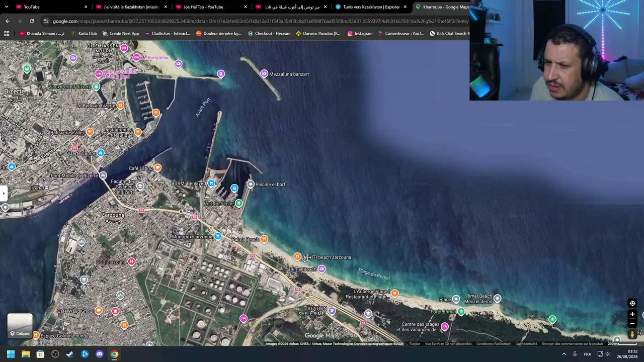Select the Kharrouba - Google Maps tab
The width and height of the screenshot is (644, 362).
[x=443, y=7]
